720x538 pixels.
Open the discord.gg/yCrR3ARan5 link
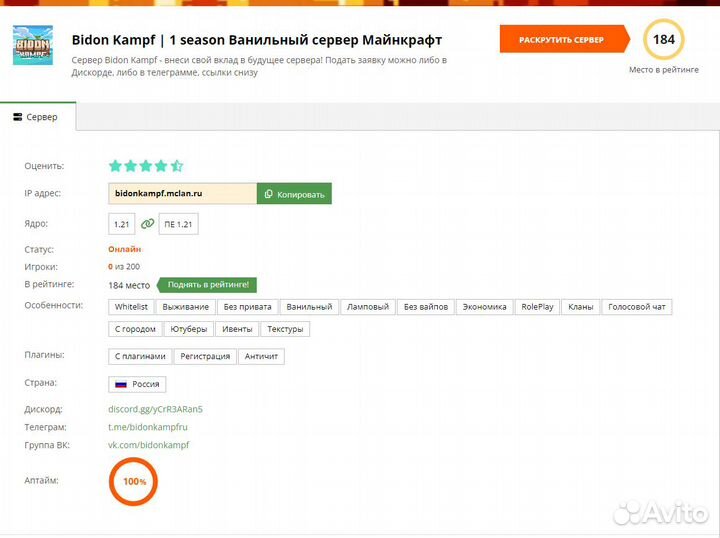coord(155,409)
